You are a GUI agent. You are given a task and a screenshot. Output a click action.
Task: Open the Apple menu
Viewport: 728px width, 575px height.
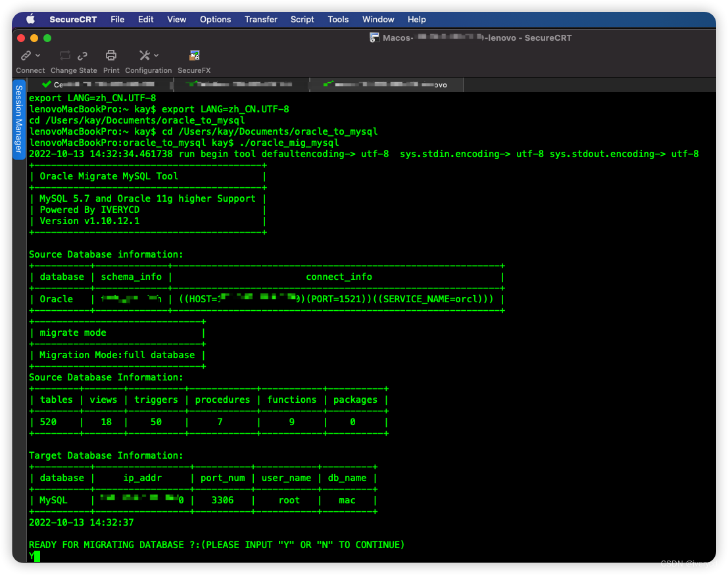pyautogui.click(x=31, y=19)
